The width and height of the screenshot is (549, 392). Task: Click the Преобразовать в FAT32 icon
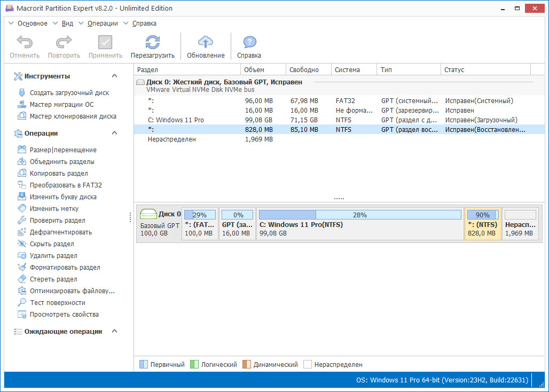(x=22, y=185)
